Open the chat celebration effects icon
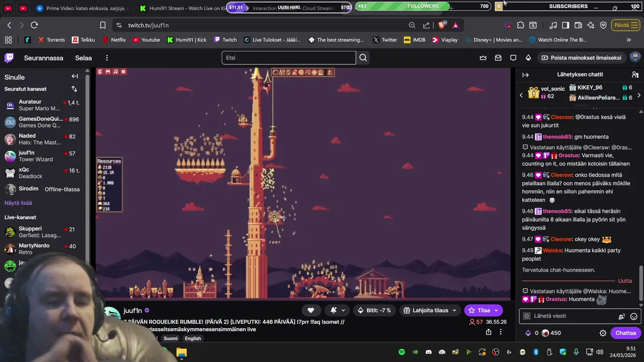Screen dimensions: 644x362 click(622, 316)
